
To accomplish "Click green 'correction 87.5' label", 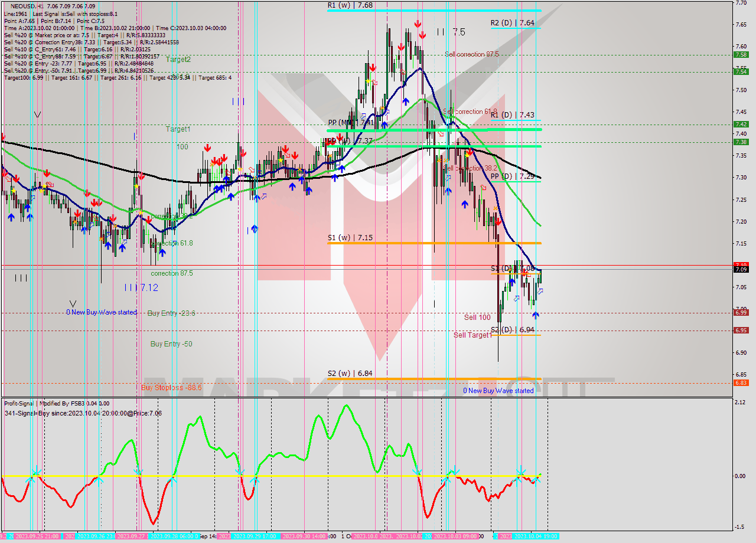I will [171, 274].
